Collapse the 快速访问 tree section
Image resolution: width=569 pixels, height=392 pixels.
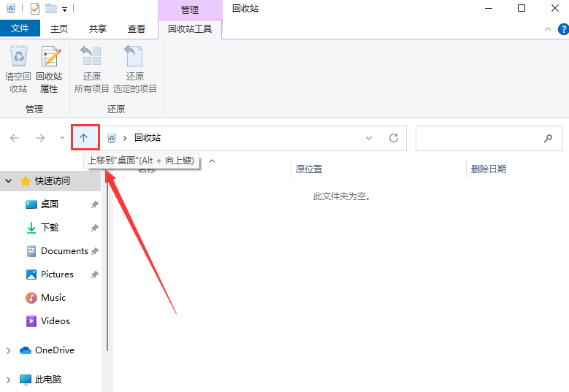[x=8, y=180]
